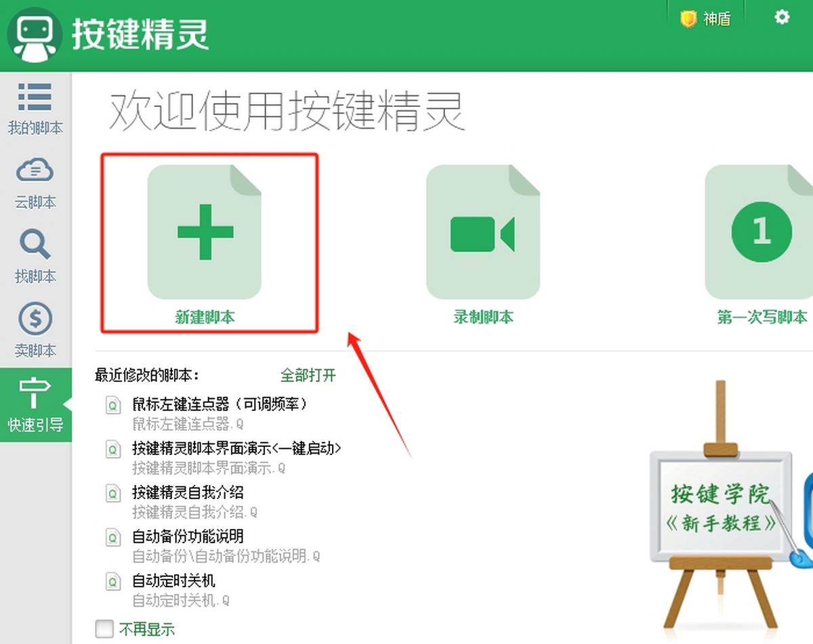This screenshot has height=644, width=813.
Task: Click the file icon beside 按键精灵脚本界面演示
Action: 112,450
